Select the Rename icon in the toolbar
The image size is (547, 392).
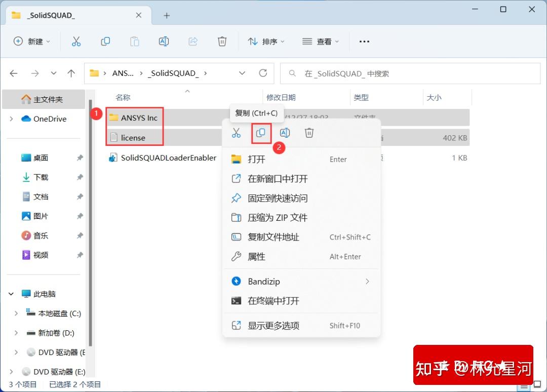tap(164, 41)
